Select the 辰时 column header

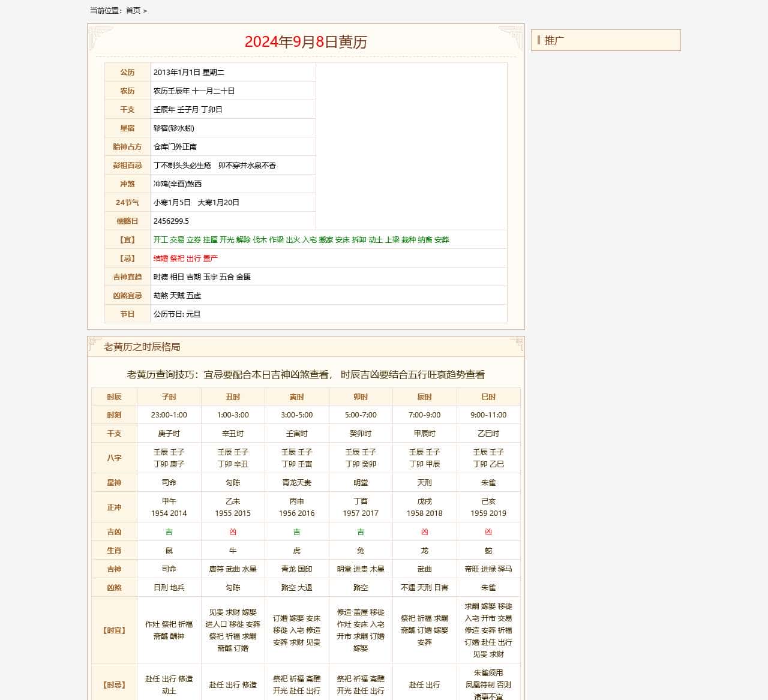pyautogui.click(x=424, y=397)
